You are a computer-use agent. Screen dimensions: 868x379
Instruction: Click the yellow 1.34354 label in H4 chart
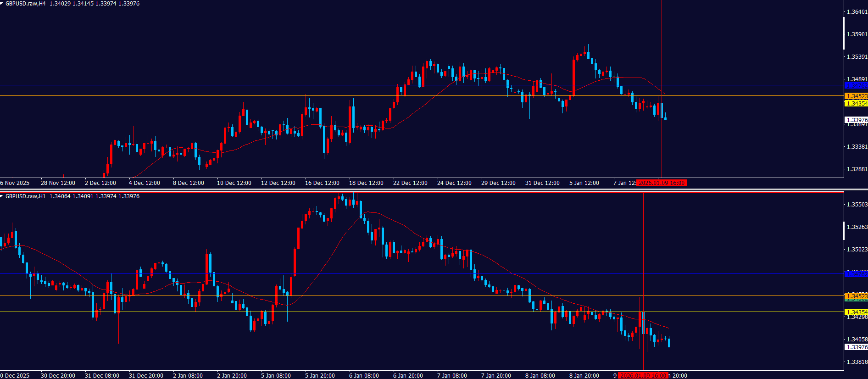tap(856, 104)
